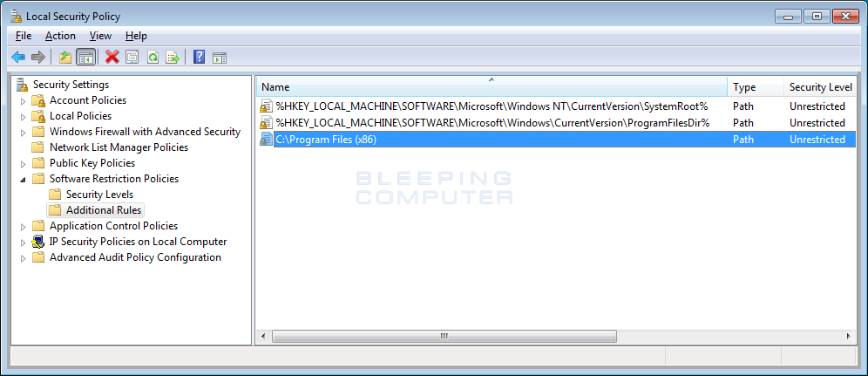
Task: Open the Action menu
Action: coord(60,36)
